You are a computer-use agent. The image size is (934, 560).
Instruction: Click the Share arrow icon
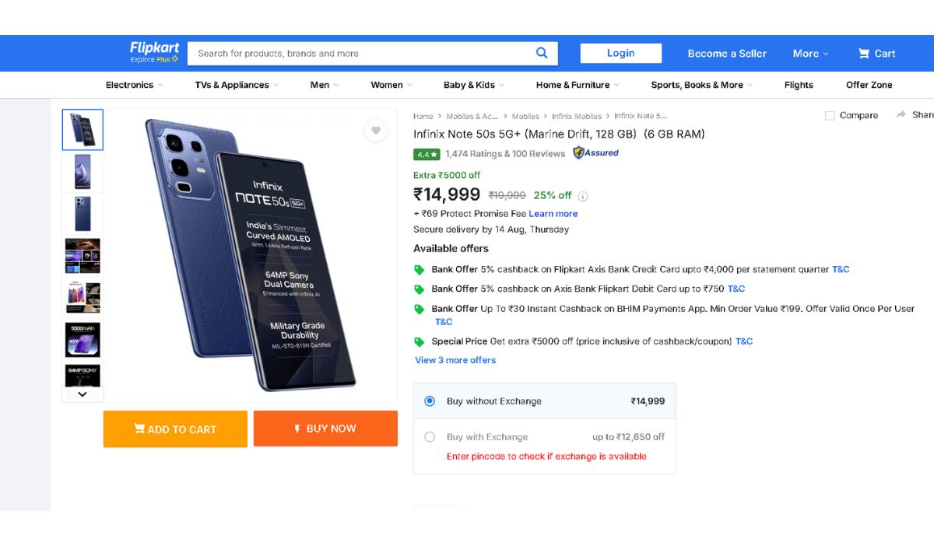click(x=901, y=115)
